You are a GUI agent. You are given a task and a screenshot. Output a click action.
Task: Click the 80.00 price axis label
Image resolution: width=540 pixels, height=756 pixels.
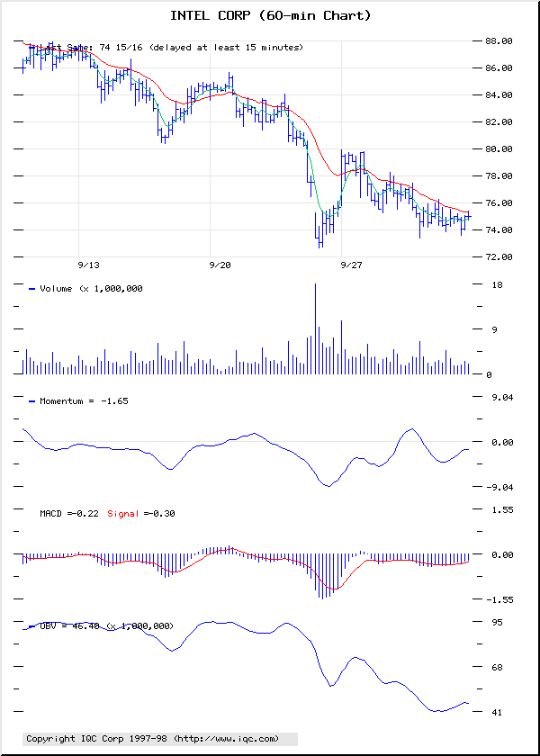[499, 149]
